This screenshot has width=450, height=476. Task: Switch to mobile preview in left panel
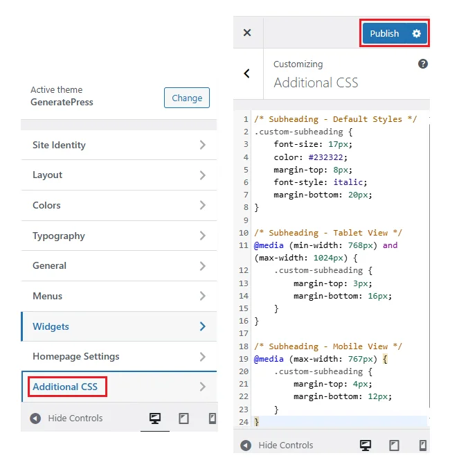[x=213, y=418]
